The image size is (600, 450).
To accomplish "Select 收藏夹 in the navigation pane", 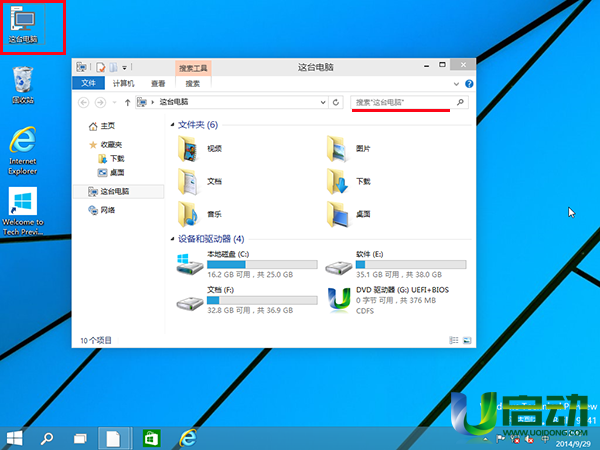I will click(x=106, y=145).
